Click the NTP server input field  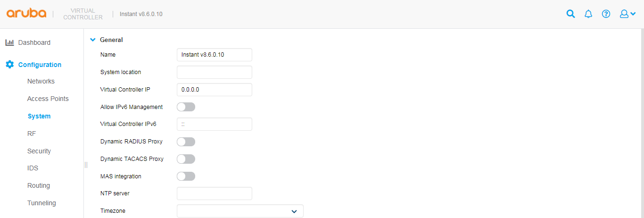[215, 193]
